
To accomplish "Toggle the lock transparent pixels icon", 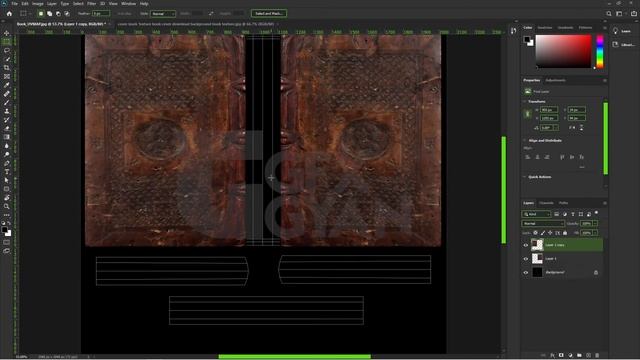I will [536, 233].
